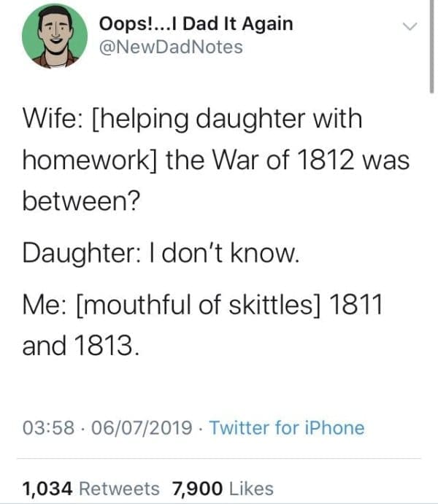Click the NewDadNotes profile avatar
Screen dimensions: 438x504
click(x=50, y=40)
